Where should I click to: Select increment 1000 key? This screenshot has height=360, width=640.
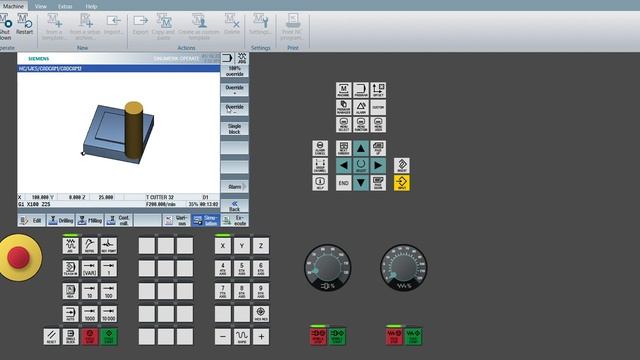pos(89,314)
